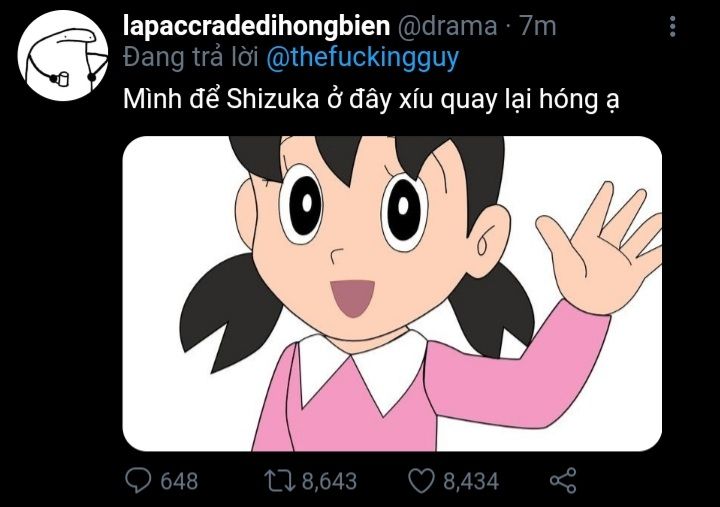This screenshot has height=507, width=720.
Task: Click Shizuka's open mouth in the image
Action: click(x=353, y=298)
